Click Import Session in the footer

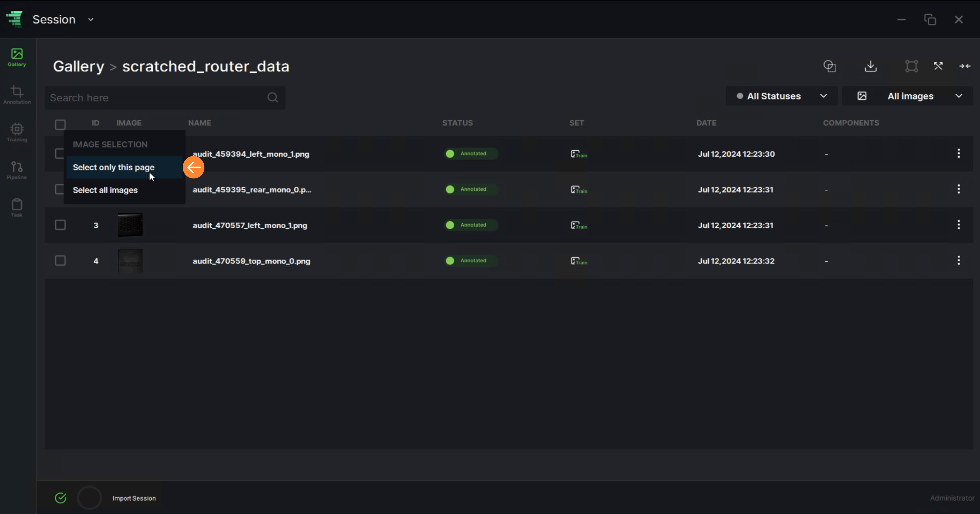click(x=134, y=498)
